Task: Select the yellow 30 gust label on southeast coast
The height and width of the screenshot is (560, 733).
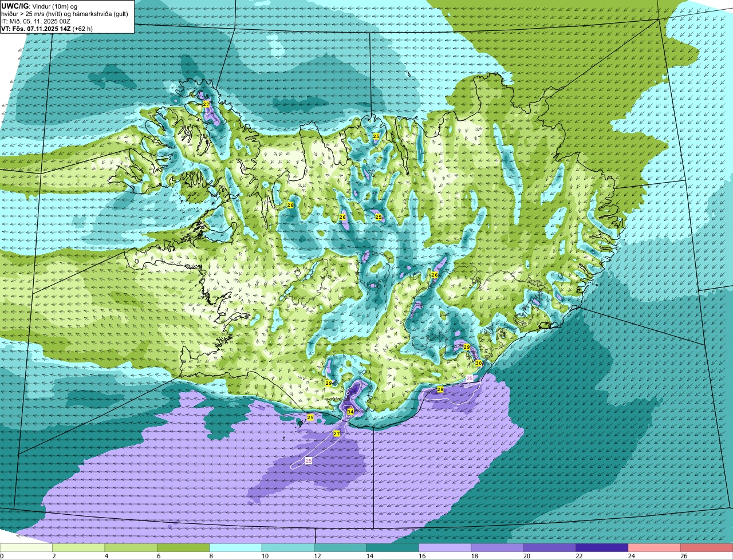Action: [x=478, y=363]
